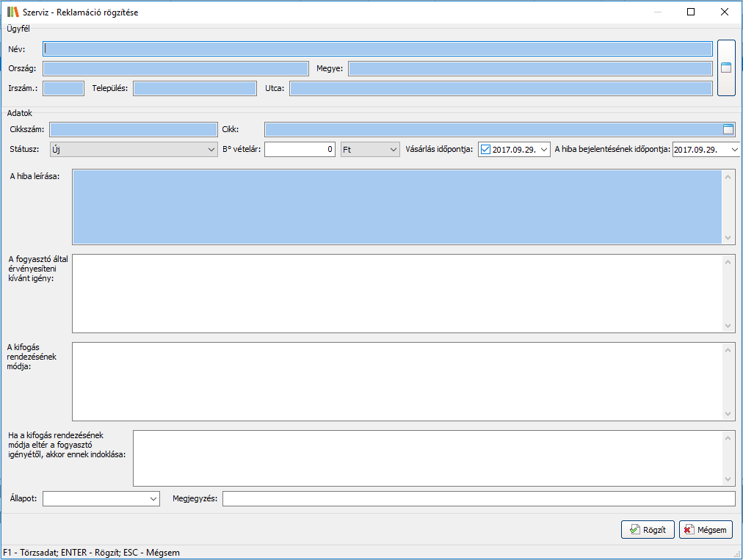Expand the hiba bejelentésének időpontja date dropdown
Screen dimensions: 743x560
pos(733,150)
